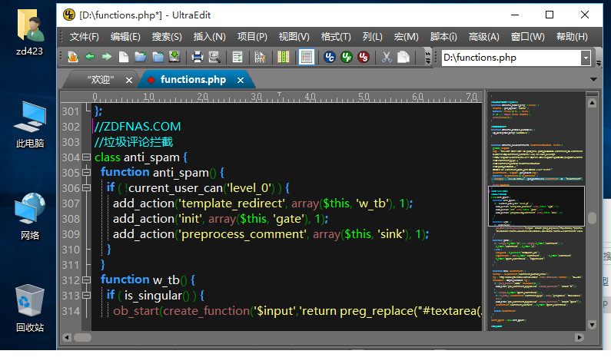
Task: Click the blue UltraCompare (UC) icon
Action: click(330, 57)
